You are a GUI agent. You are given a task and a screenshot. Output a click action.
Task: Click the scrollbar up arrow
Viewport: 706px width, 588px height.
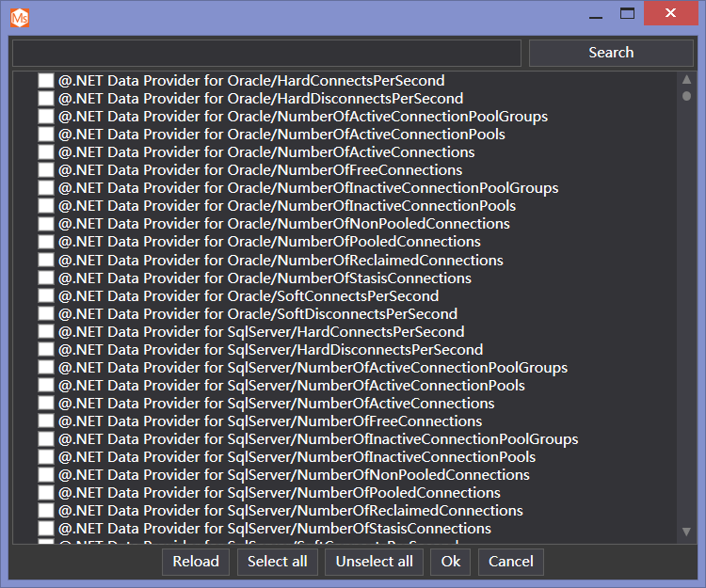tap(686, 81)
